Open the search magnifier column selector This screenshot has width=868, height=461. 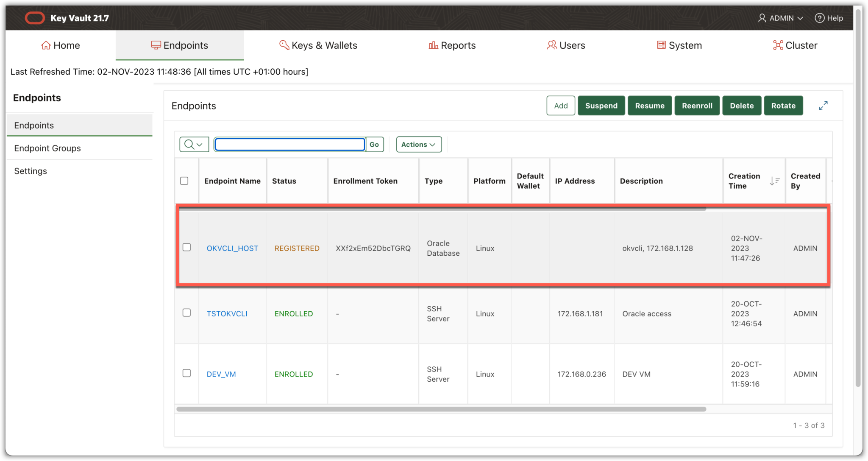(194, 145)
